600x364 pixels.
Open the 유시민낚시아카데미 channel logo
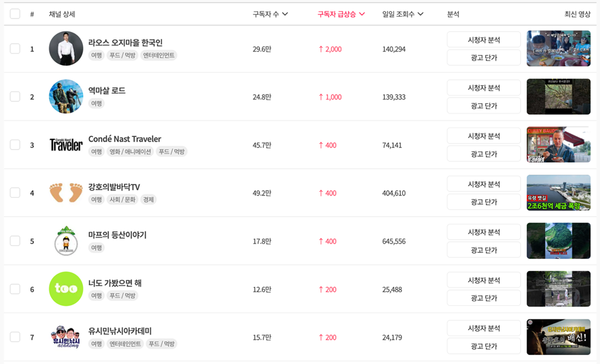pyautogui.click(x=66, y=337)
